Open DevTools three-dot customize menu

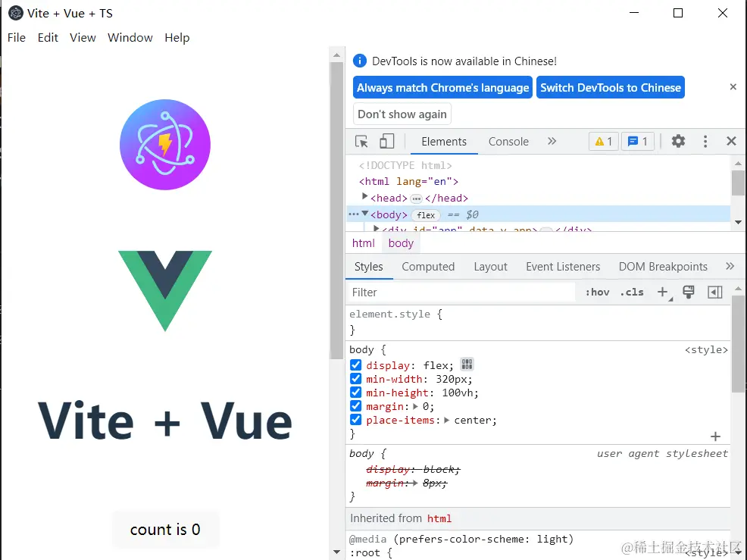(705, 141)
